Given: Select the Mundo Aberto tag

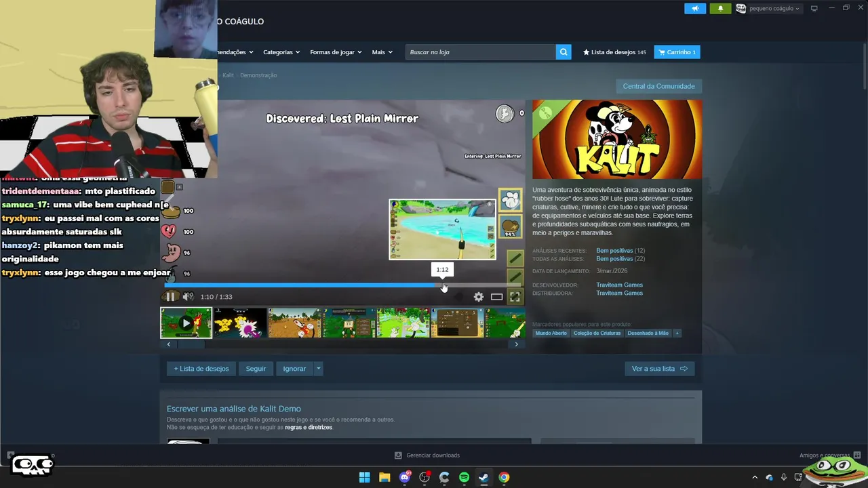Looking at the screenshot, I should pos(551,333).
